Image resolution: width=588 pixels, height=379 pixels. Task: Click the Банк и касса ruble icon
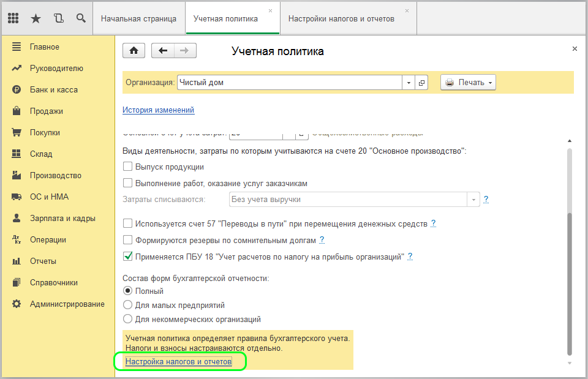click(x=16, y=89)
